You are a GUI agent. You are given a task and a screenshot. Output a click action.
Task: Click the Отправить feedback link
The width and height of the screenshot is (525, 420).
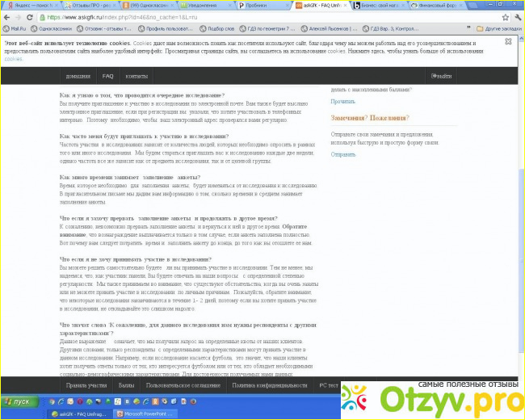pyautogui.click(x=342, y=153)
